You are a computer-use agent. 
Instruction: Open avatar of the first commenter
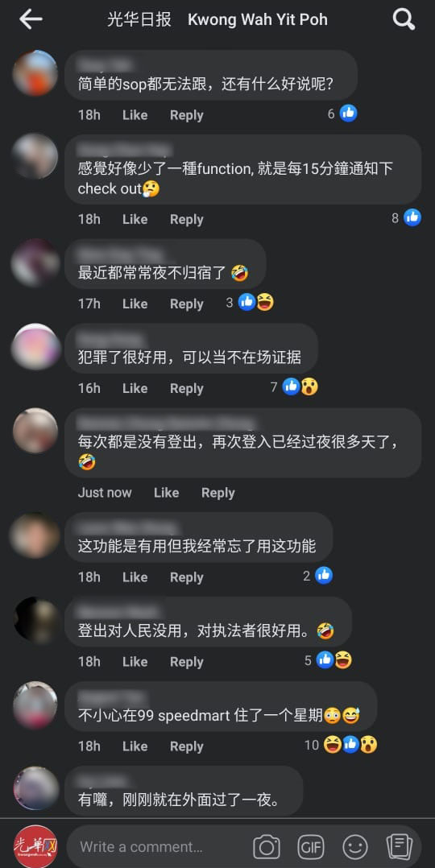35,73
